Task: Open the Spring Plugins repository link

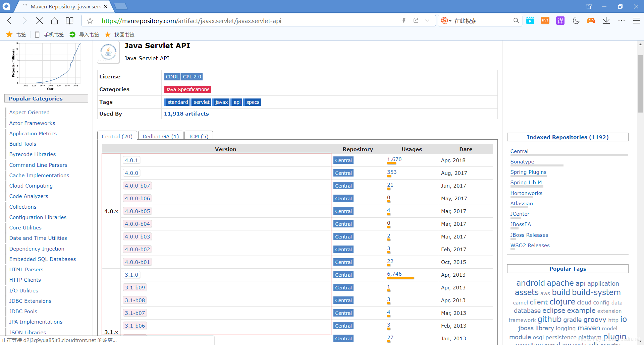Action: coord(528,172)
